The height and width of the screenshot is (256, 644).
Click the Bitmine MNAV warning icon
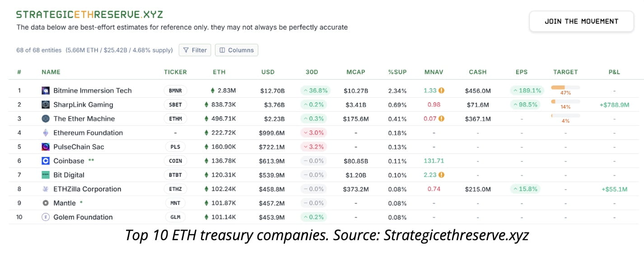coord(442,90)
